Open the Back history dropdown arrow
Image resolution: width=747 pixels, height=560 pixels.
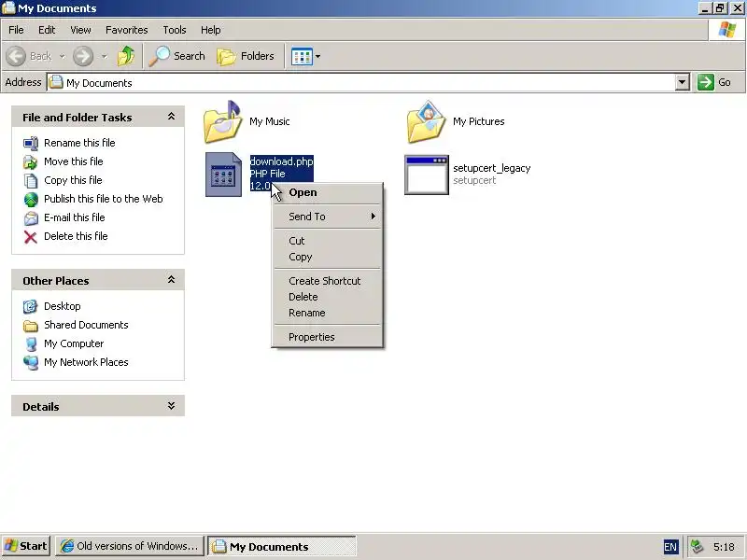pyautogui.click(x=62, y=56)
